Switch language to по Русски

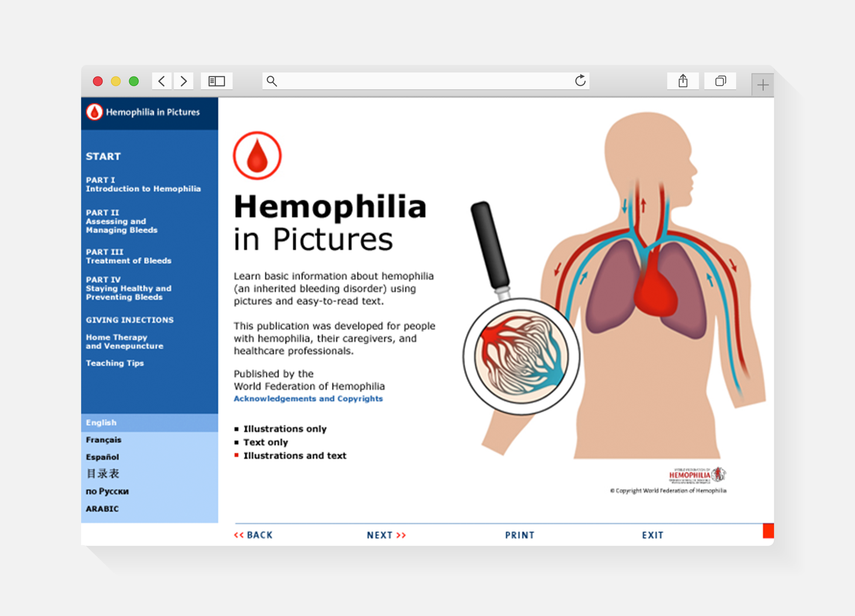[x=107, y=491]
